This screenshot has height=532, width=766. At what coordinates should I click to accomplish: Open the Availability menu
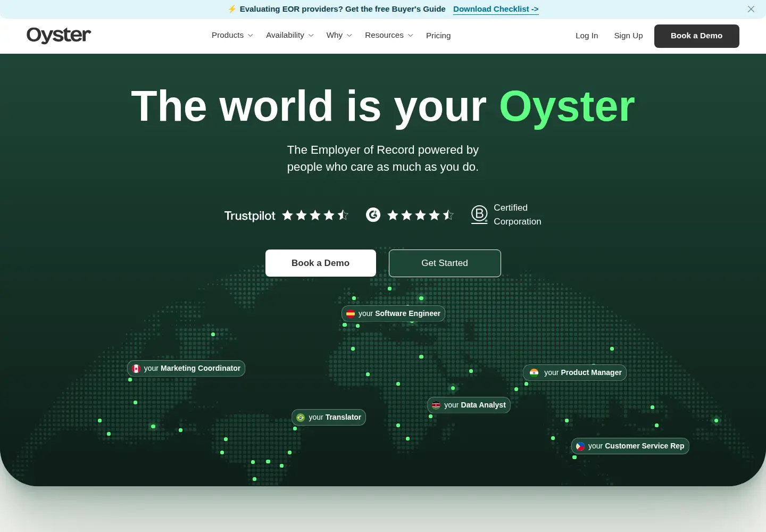pos(290,35)
